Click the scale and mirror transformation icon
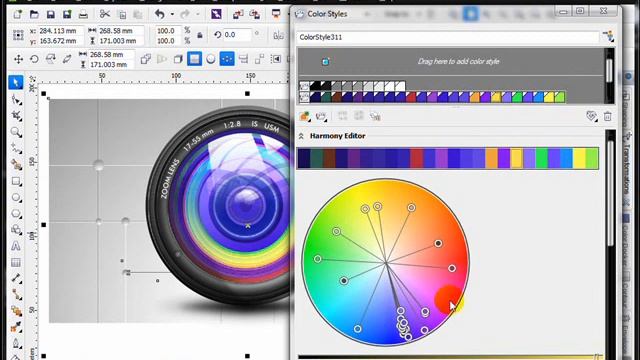The height and width of the screenshot is (360, 640). [51, 59]
